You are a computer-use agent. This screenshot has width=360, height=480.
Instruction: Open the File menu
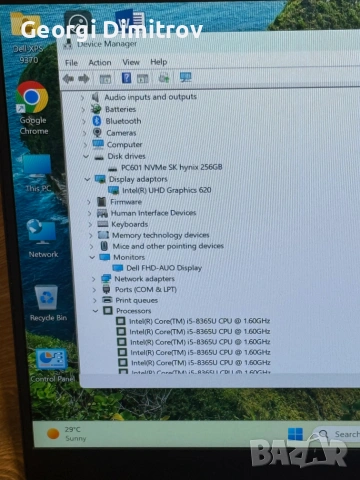[x=71, y=63]
